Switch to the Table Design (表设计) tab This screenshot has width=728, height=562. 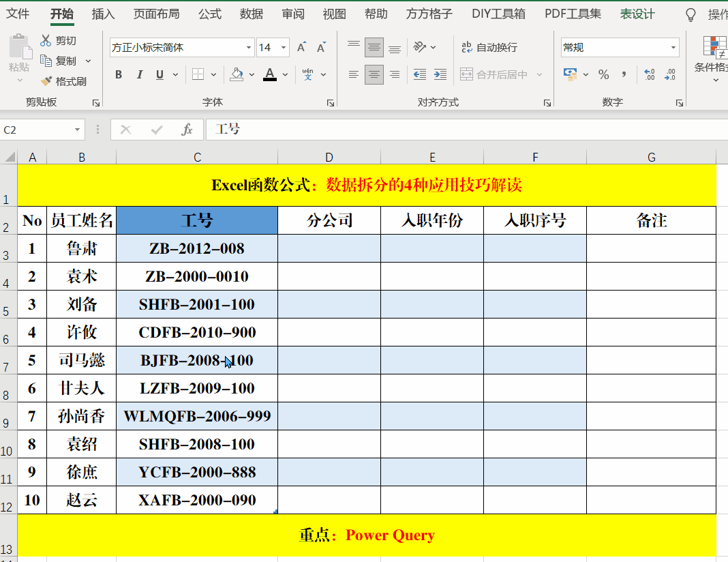pos(637,14)
